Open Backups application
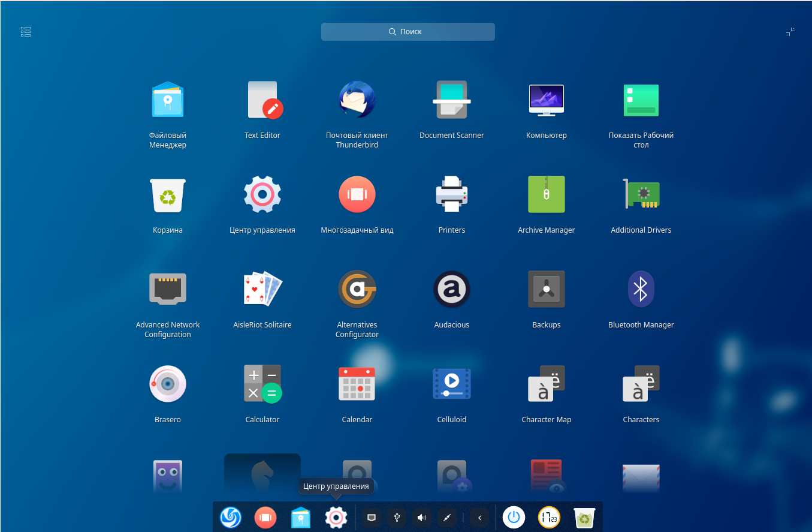The height and width of the screenshot is (532, 812). click(547, 289)
